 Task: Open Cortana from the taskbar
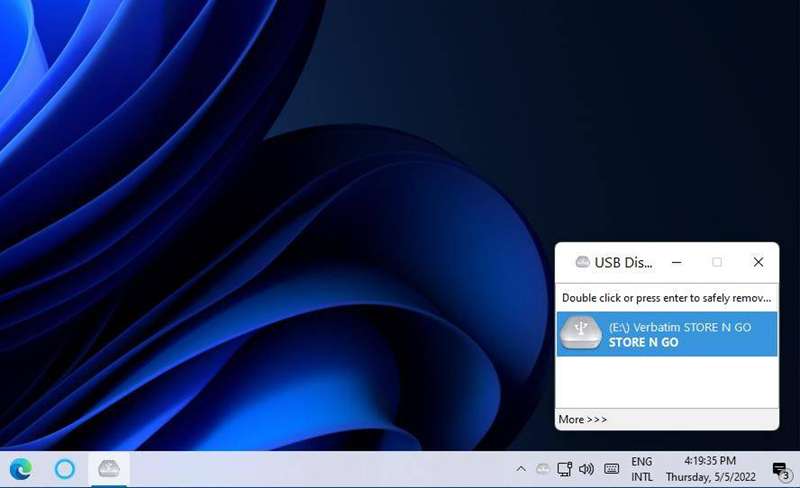(x=65, y=469)
